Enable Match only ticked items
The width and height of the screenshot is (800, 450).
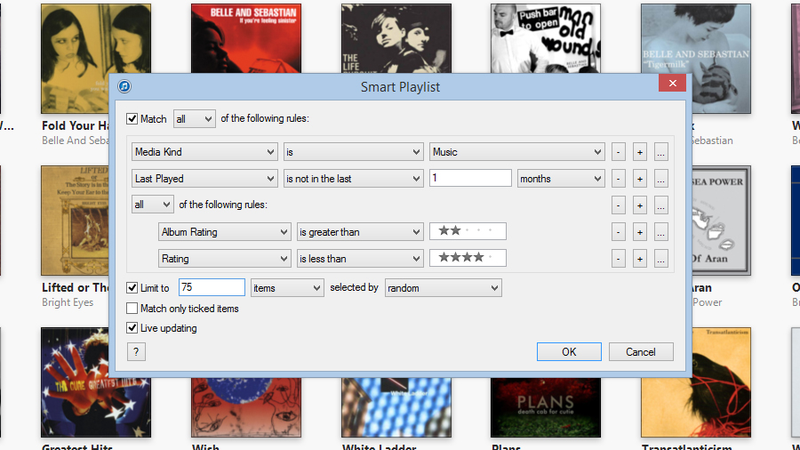(132, 308)
